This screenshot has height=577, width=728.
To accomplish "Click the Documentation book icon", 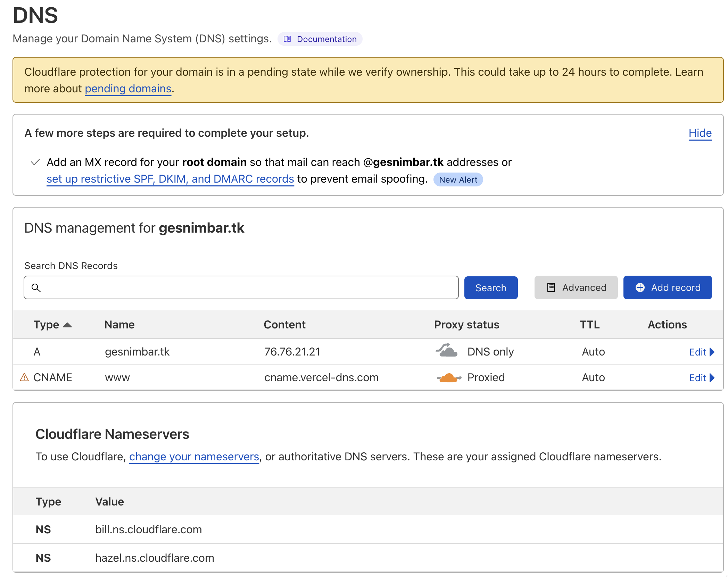I will [287, 39].
